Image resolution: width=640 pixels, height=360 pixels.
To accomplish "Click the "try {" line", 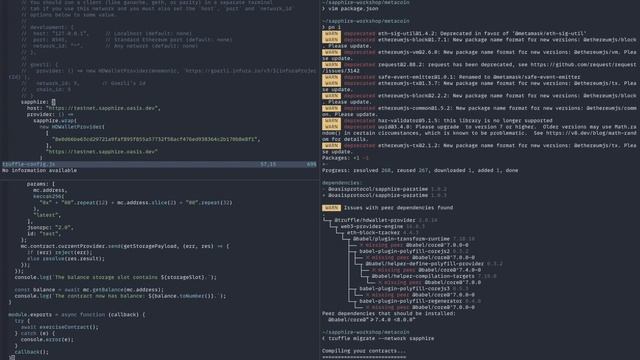I will 21,321.
